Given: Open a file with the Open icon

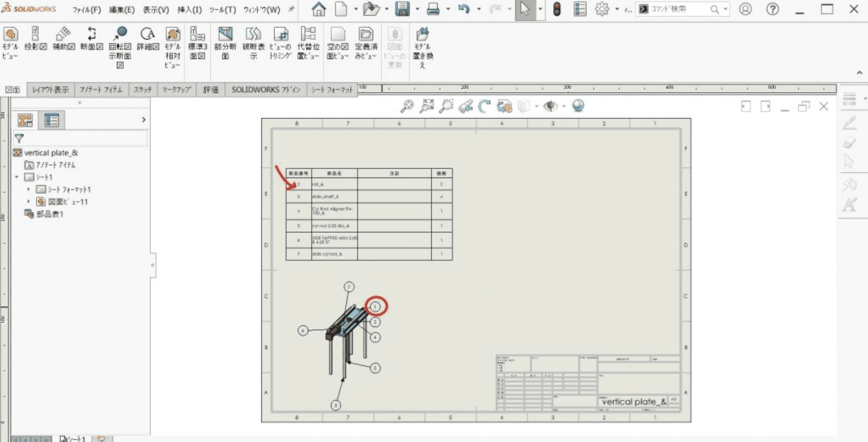Looking at the screenshot, I should pyautogui.click(x=371, y=9).
